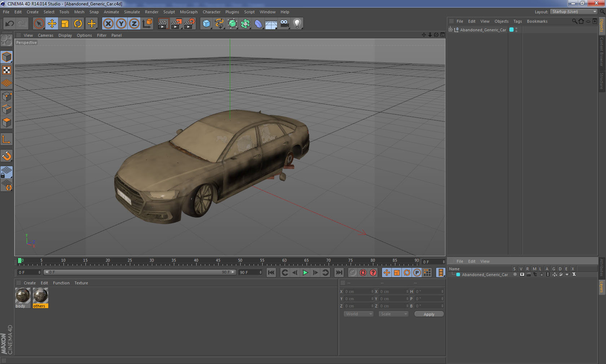Open viewport Cameras menu
This screenshot has height=364, width=606.
tap(45, 35)
